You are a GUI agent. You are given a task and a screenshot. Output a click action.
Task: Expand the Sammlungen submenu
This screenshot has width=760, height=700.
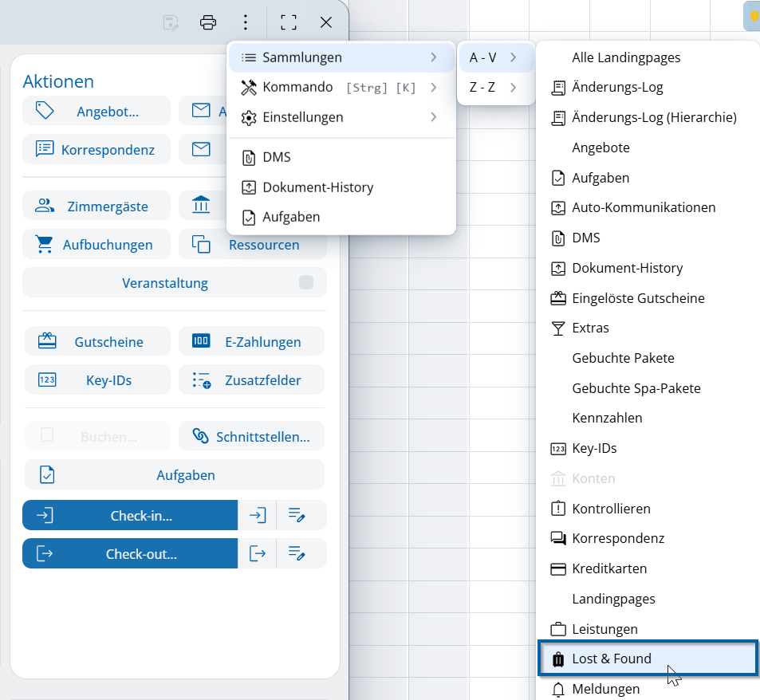(x=341, y=57)
